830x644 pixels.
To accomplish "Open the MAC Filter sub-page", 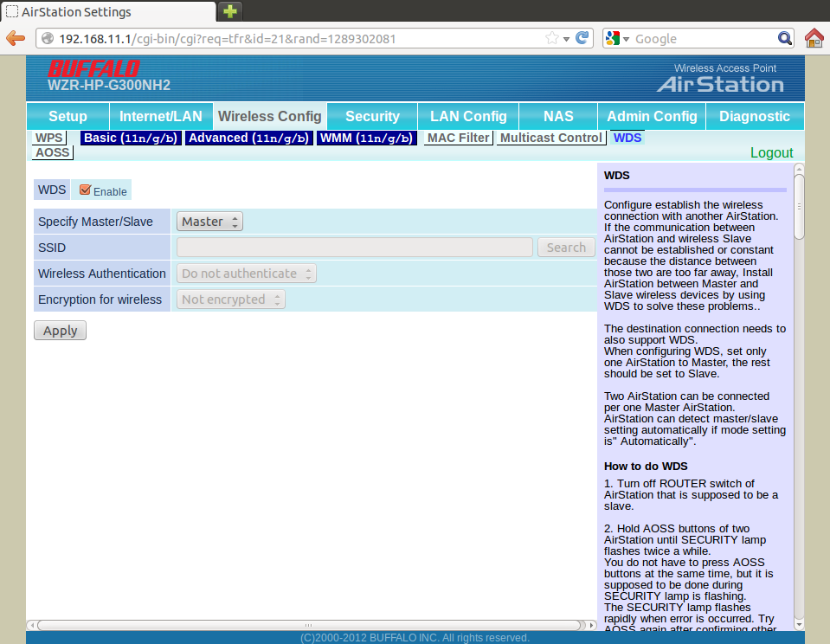I will (458, 138).
